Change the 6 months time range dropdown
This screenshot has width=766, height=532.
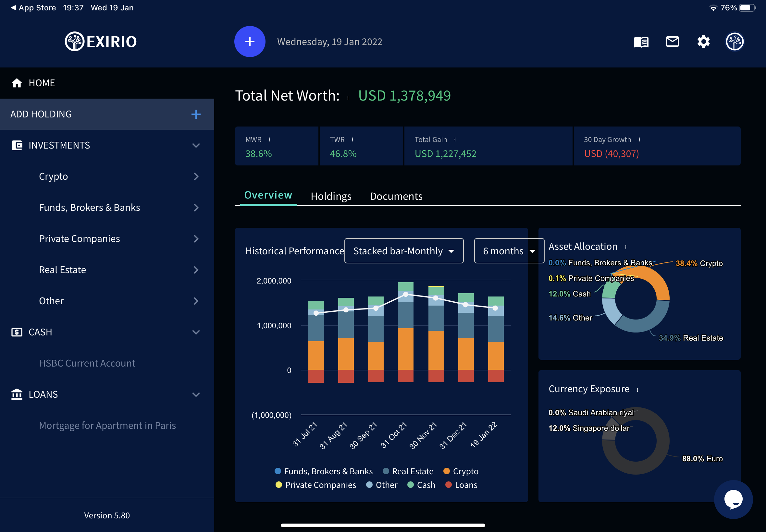pyautogui.click(x=509, y=251)
